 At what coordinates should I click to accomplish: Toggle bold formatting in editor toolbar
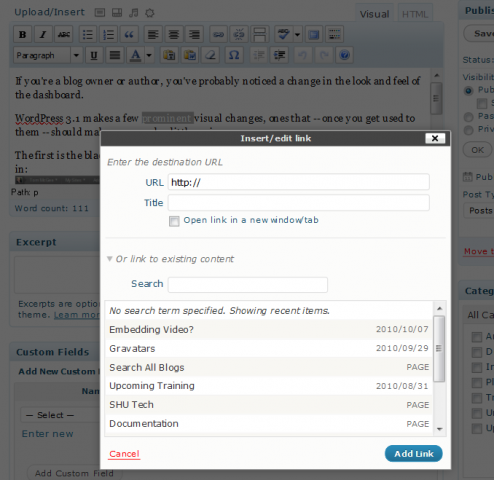point(22,34)
